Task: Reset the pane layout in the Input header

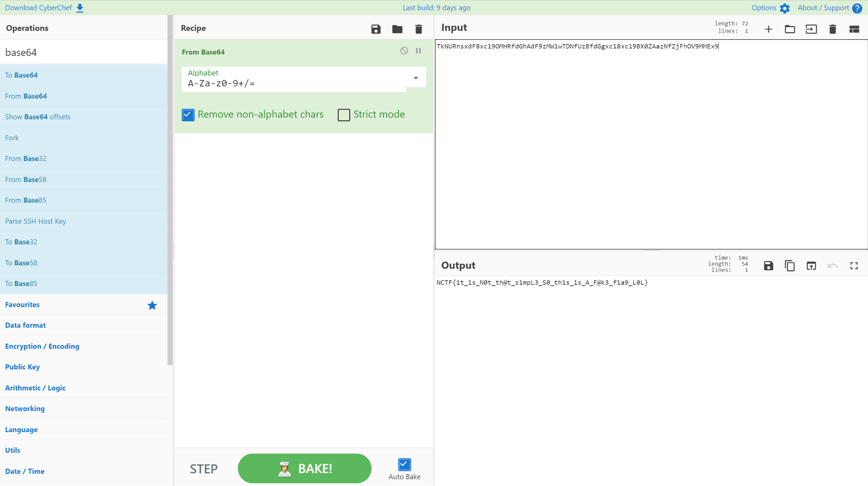Action: pos(854,29)
